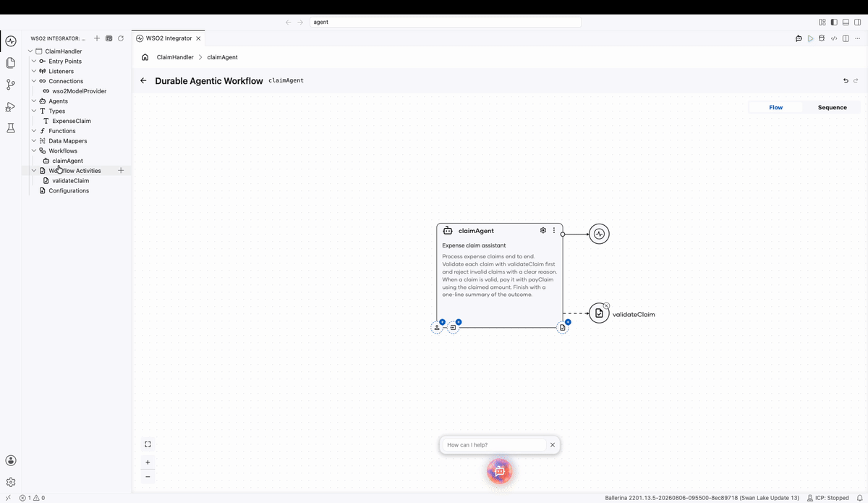Open the Accounts icon in activity bar
This screenshot has height=503, width=868.
(x=10, y=460)
